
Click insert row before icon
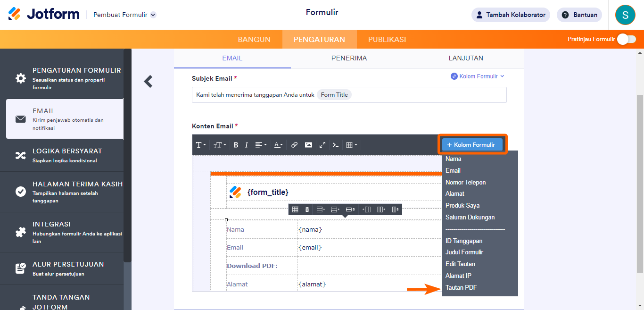[x=321, y=209]
